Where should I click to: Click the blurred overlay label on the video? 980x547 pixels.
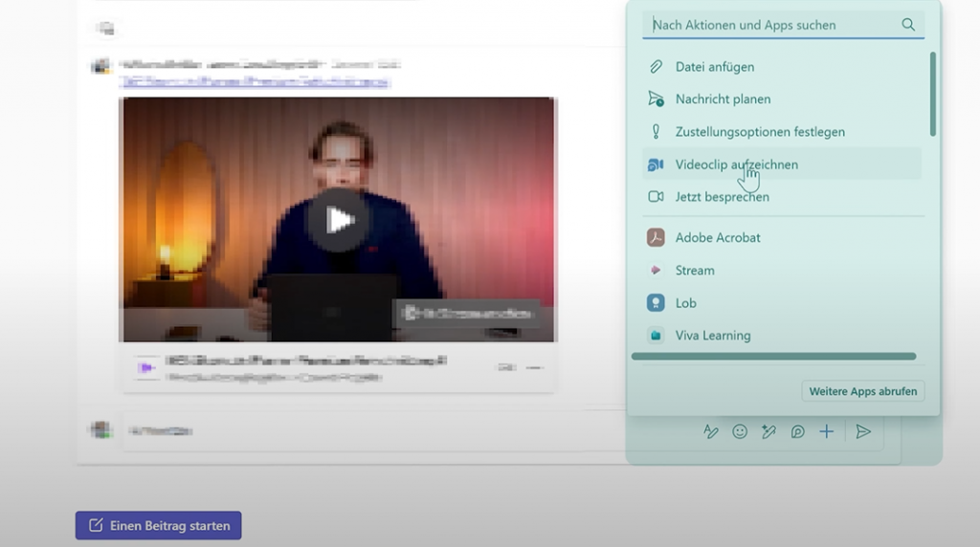[466, 314]
